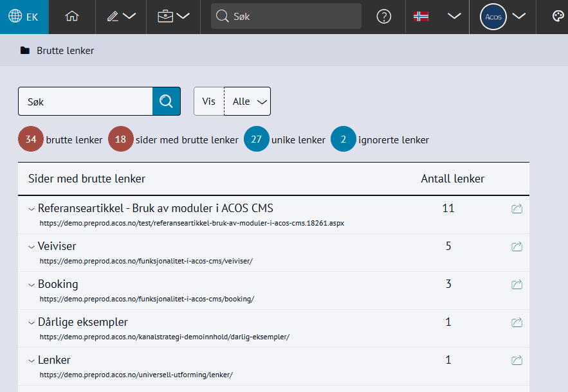Expand the Dårlige eksempler row
Image resolution: width=568 pixels, height=392 pixels.
point(31,323)
